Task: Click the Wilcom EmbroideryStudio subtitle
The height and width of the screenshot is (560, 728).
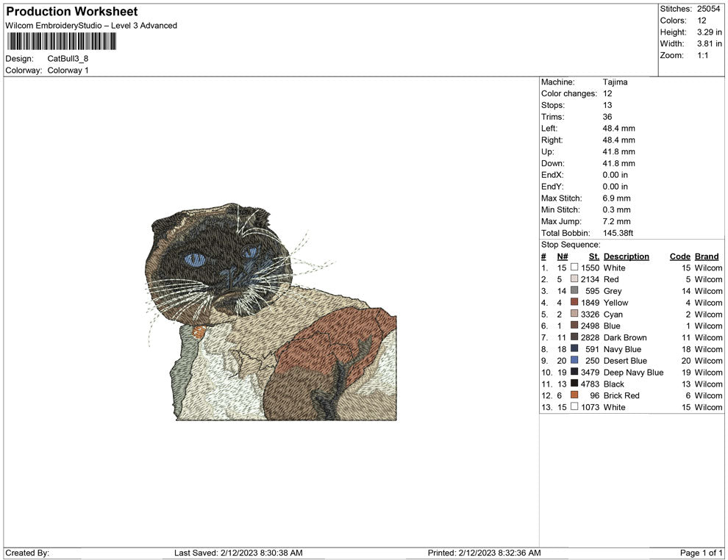Action: (91, 26)
